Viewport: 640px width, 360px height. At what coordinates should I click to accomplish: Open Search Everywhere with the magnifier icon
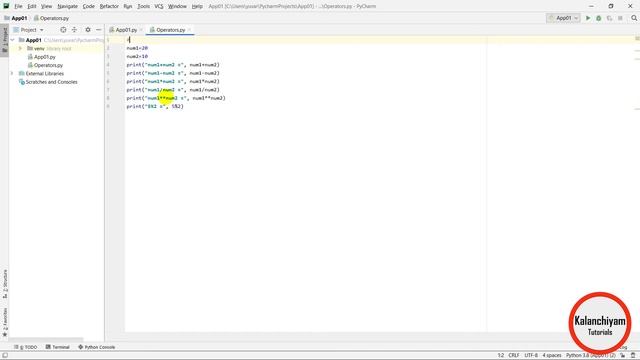click(x=634, y=18)
